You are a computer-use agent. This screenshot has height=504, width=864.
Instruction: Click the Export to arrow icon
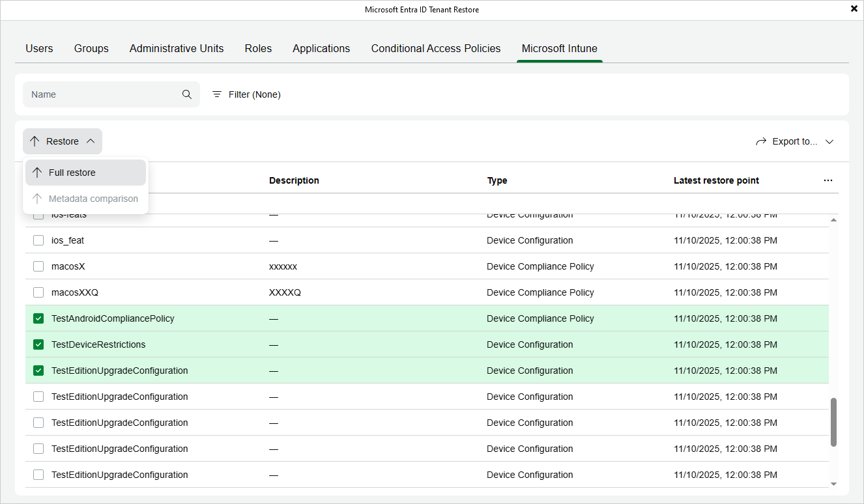coord(761,141)
